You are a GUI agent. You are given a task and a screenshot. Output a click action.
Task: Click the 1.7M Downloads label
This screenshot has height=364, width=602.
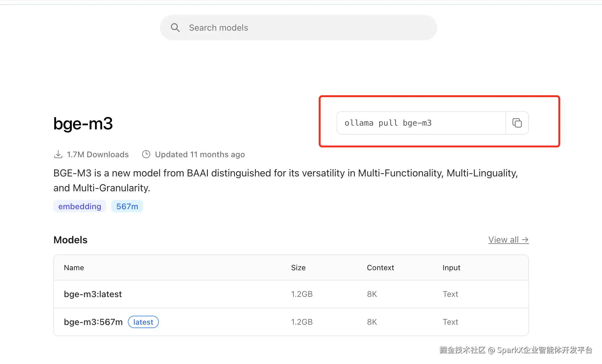point(98,154)
